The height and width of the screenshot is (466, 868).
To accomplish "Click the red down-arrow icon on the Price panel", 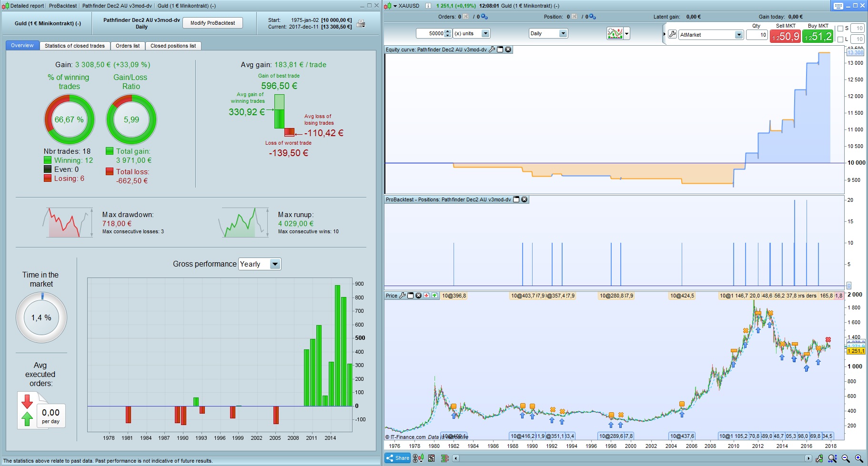I will point(426,296).
